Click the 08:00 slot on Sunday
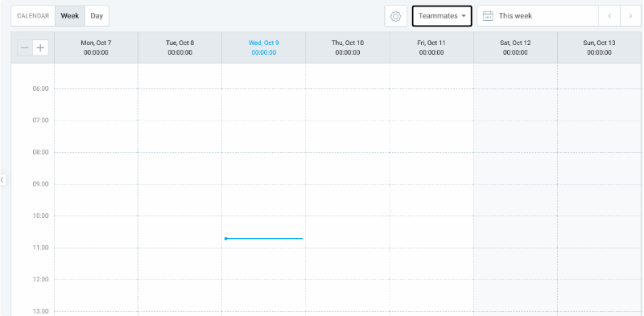Image resolution: width=644 pixels, height=316 pixels. 599,168
